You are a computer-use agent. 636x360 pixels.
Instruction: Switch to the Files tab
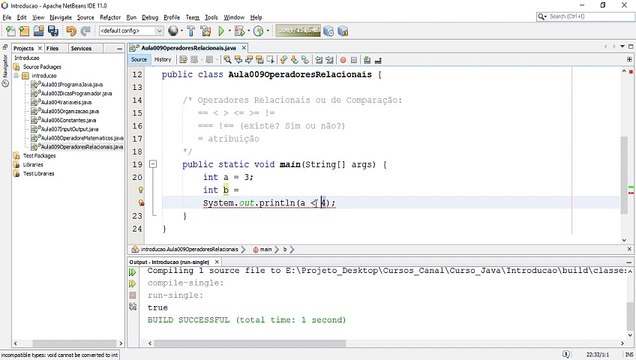[52, 48]
